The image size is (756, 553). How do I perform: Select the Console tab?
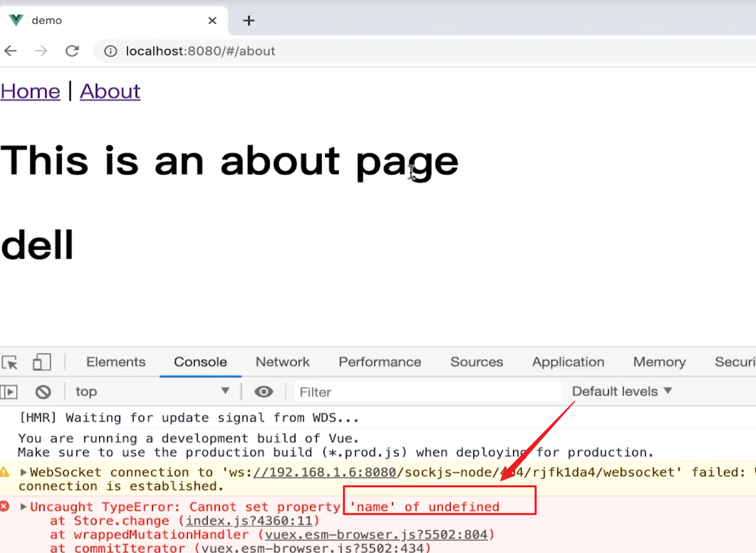click(x=200, y=362)
